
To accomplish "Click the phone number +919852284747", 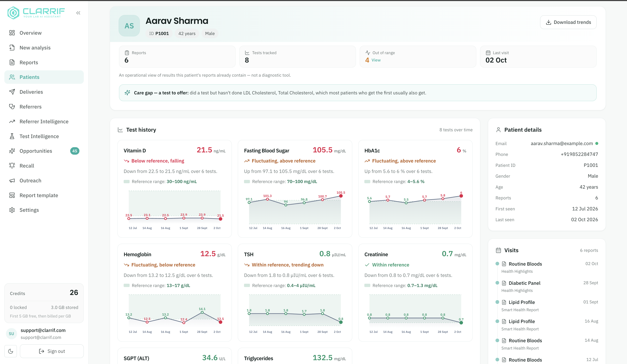I will click(x=579, y=154).
